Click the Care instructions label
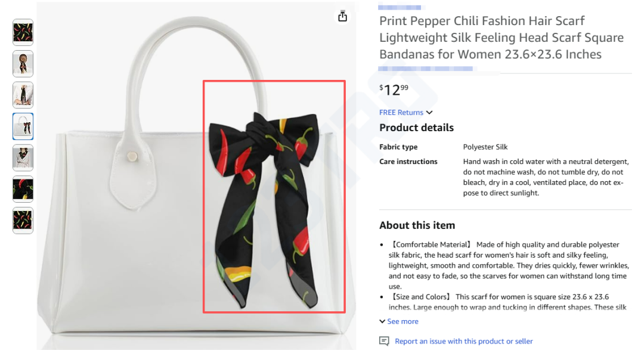 [408, 162]
